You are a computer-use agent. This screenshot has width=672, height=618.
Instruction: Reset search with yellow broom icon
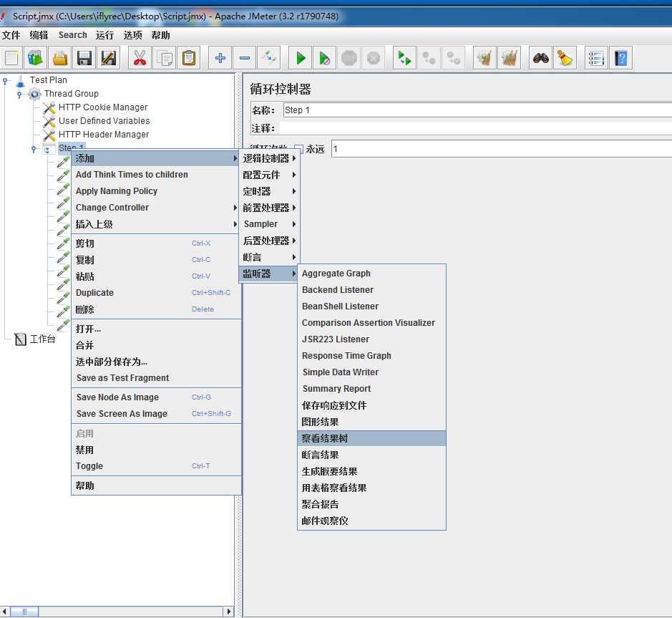pyautogui.click(x=565, y=58)
